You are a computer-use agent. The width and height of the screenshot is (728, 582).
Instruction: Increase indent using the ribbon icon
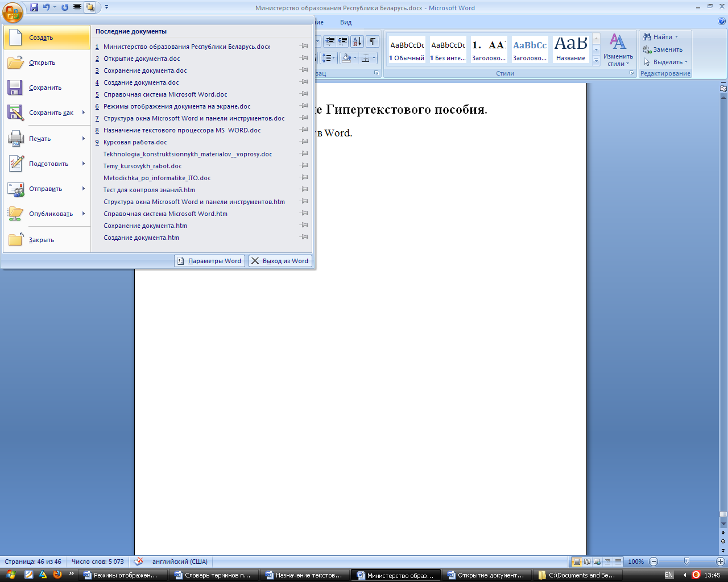point(343,41)
